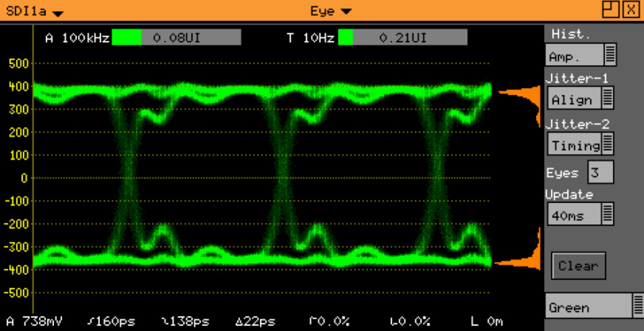
Task: Open the Jitter-2 Timing dropdown
Action: pyautogui.click(x=580, y=143)
